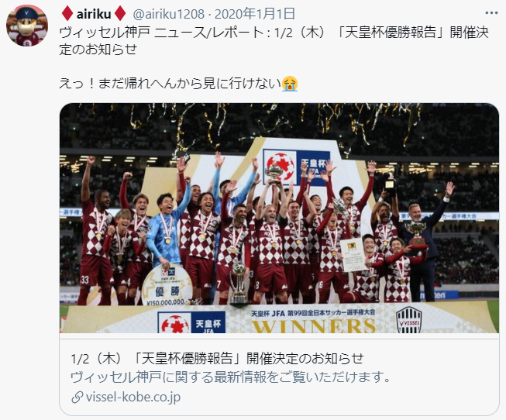Click the red diamond after airiku
Screen dimensions: 506x420
pos(120,14)
